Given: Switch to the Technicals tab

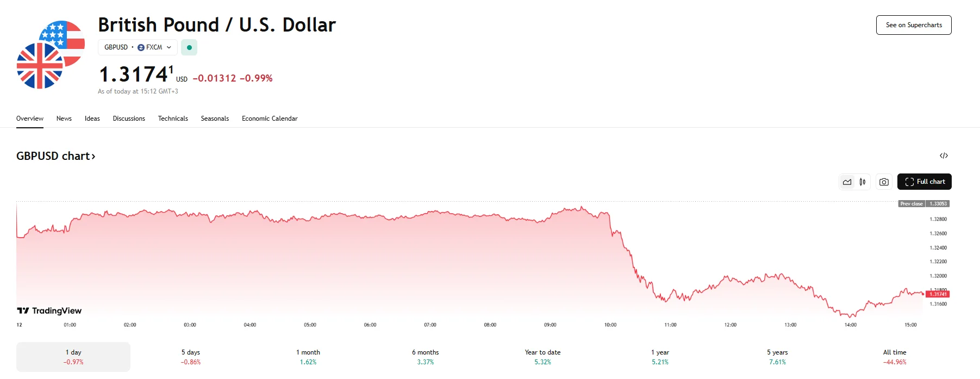Looking at the screenshot, I should click(x=173, y=119).
